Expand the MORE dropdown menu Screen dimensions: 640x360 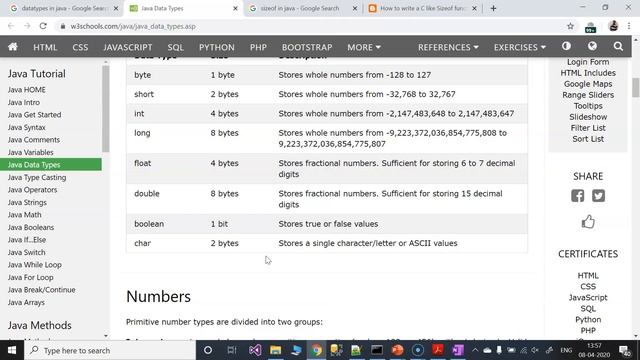pyautogui.click(x=364, y=47)
